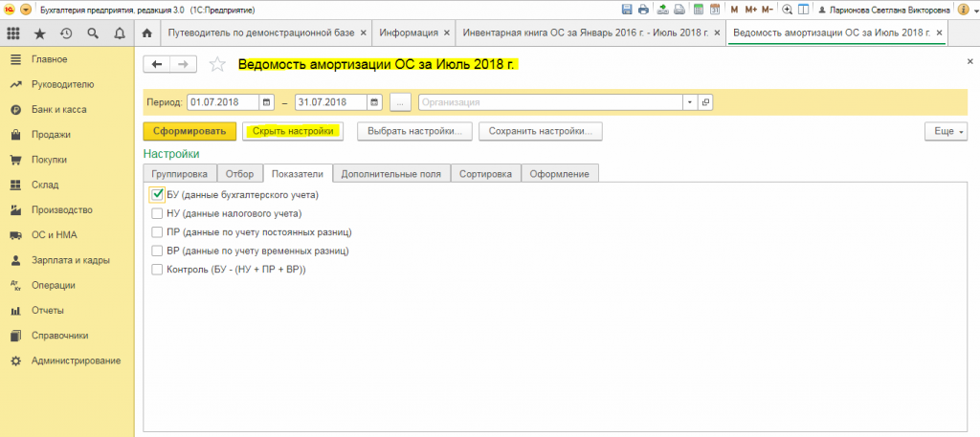The image size is (980, 437).
Task: Switch to the Группировка tab
Action: click(179, 174)
